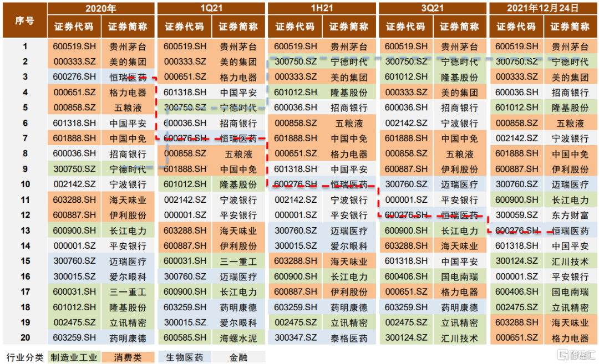Select 招商银行 in the 2020年 column
Image resolution: width=599 pixels, height=364 pixels.
(x=128, y=154)
